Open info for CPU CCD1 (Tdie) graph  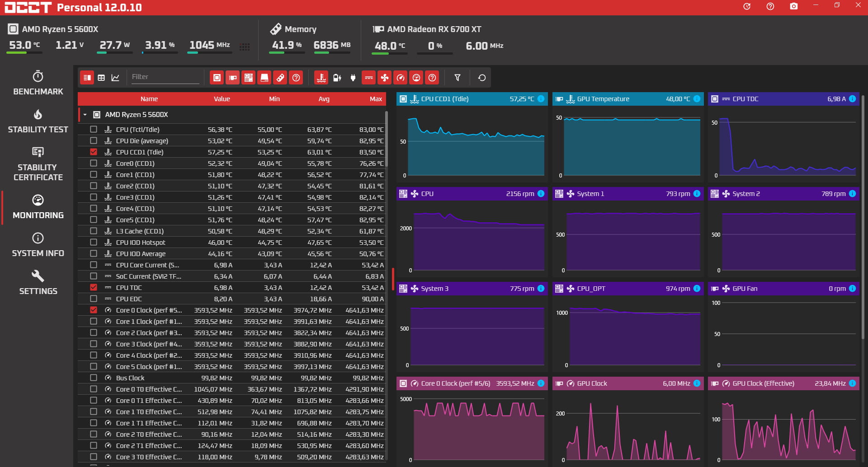[541, 99]
